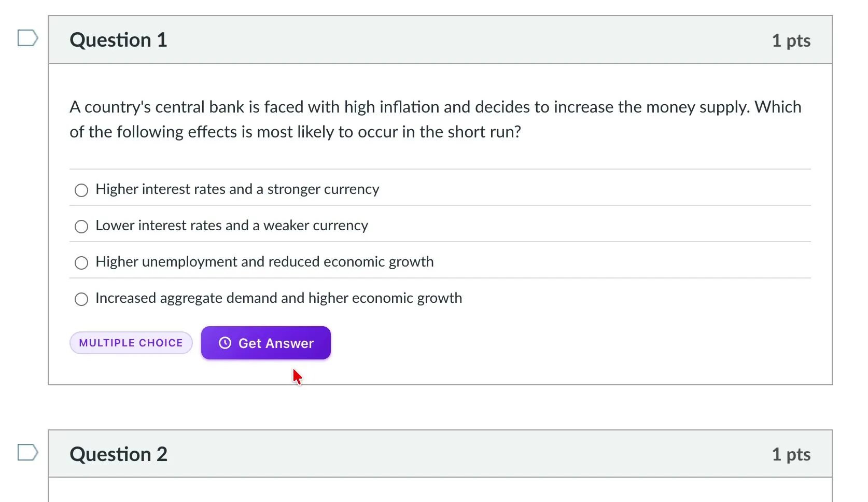Screen dimensions: 868x502
Task: Click the Question 2 header bar
Action: click(440, 454)
